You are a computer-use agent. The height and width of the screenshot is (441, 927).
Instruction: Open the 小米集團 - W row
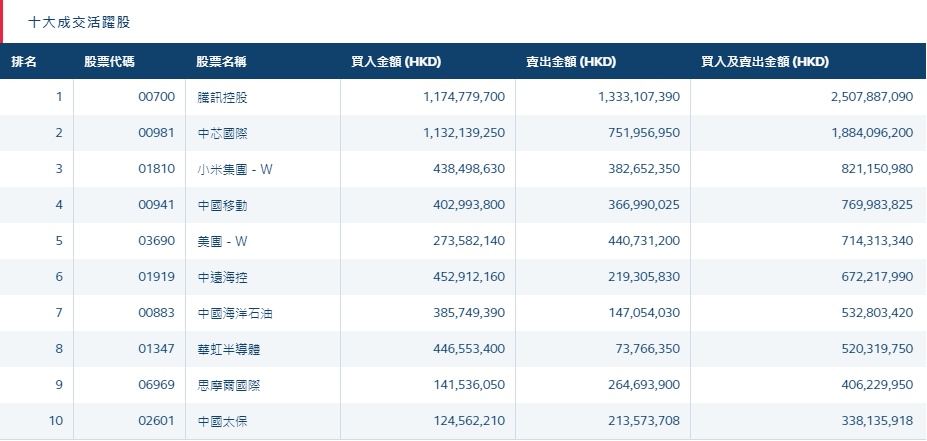click(x=235, y=169)
